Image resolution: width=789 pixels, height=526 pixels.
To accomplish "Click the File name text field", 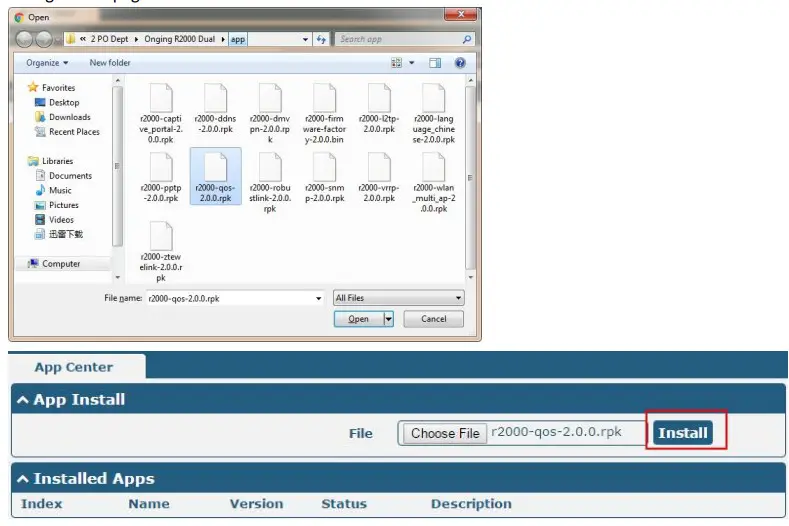I will [230, 298].
